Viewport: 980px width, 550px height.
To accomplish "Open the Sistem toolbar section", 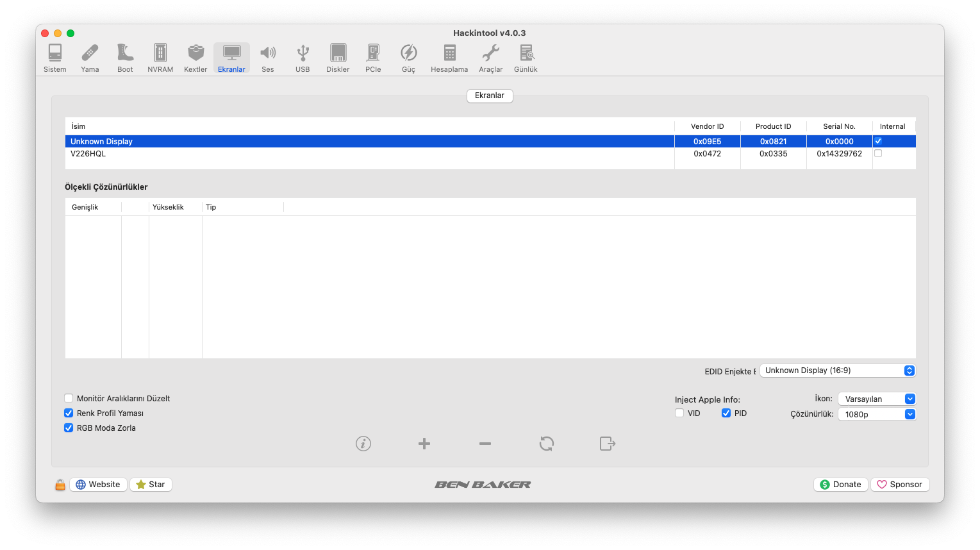I will click(55, 58).
